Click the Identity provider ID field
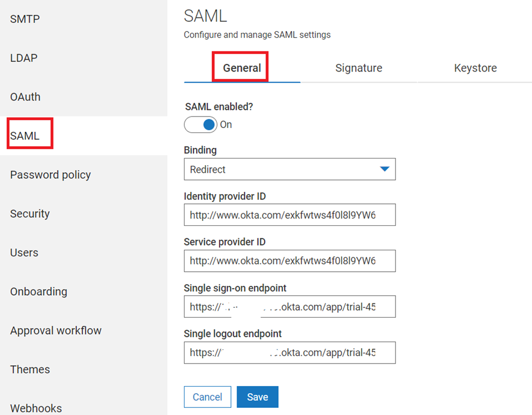The height and width of the screenshot is (415, 532). pos(289,215)
